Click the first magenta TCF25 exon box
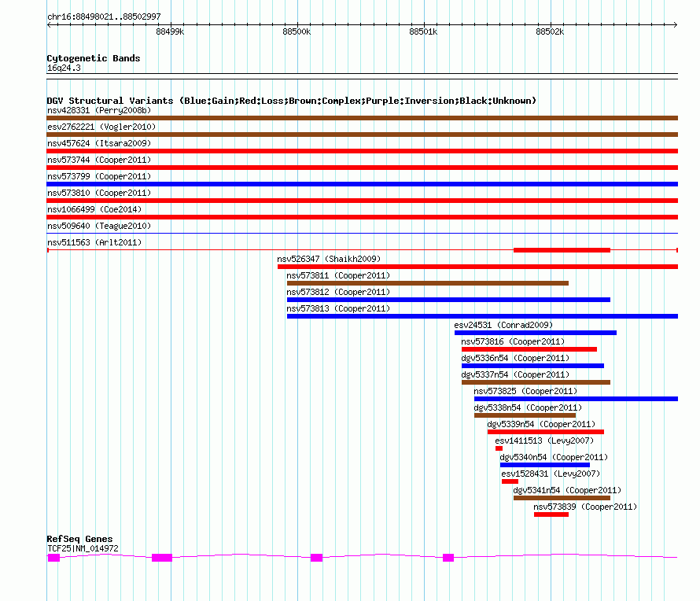The height and width of the screenshot is (601, 700). (x=53, y=558)
